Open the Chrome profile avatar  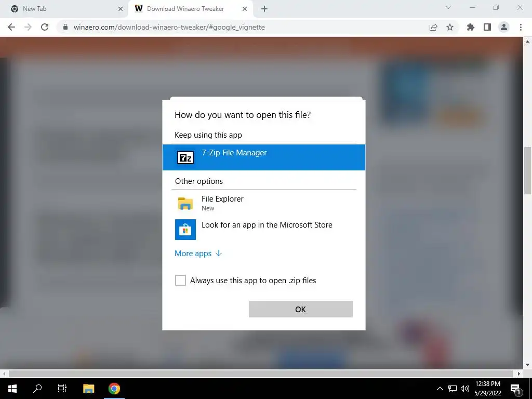click(504, 27)
